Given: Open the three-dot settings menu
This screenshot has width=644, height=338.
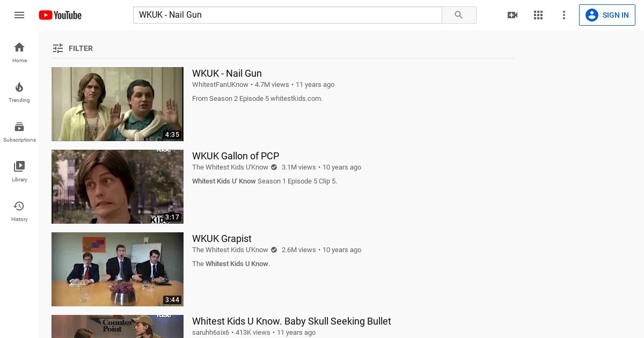Looking at the screenshot, I should click(564, 15).
